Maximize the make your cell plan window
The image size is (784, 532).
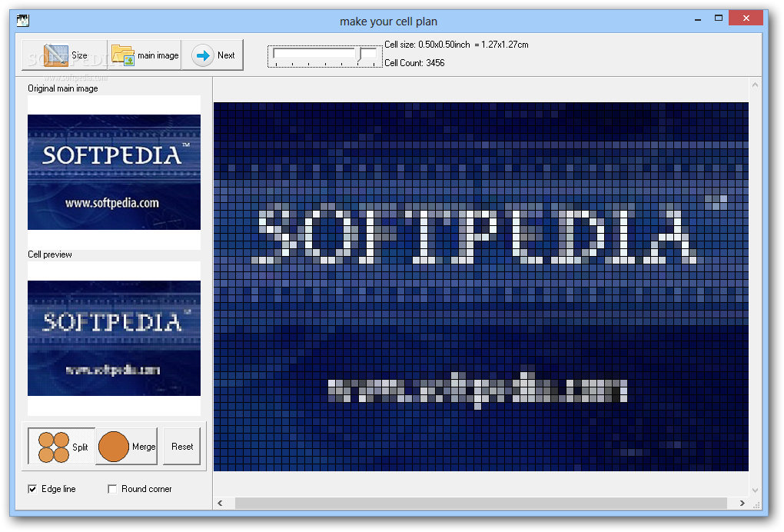tap(719, 18)
